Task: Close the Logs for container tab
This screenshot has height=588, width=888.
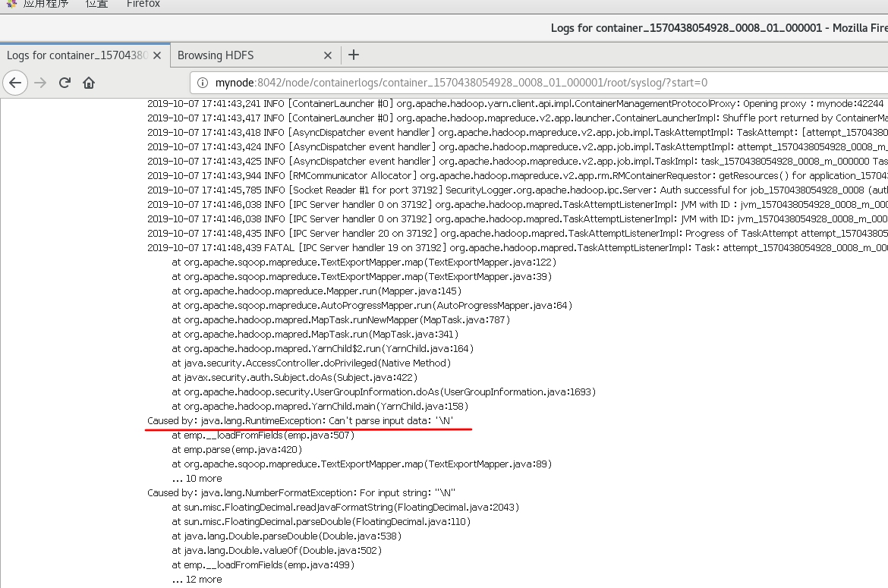Action: click(157, 55)
